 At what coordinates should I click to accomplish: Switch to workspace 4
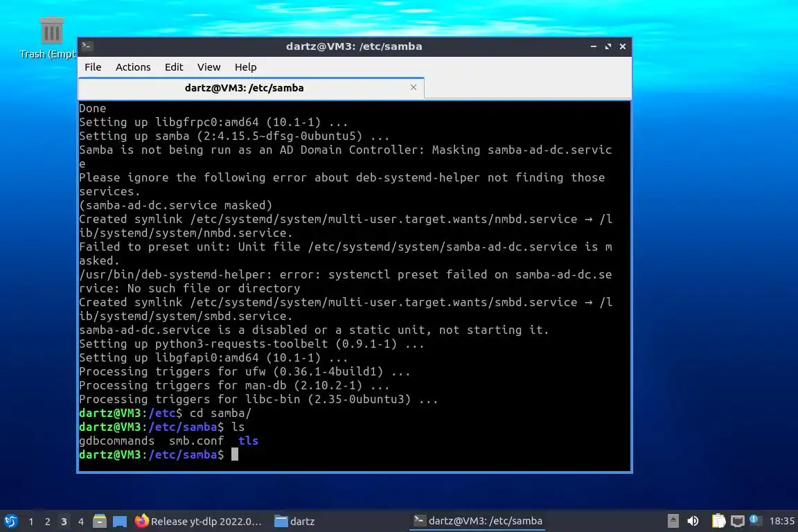pos(80,522)
